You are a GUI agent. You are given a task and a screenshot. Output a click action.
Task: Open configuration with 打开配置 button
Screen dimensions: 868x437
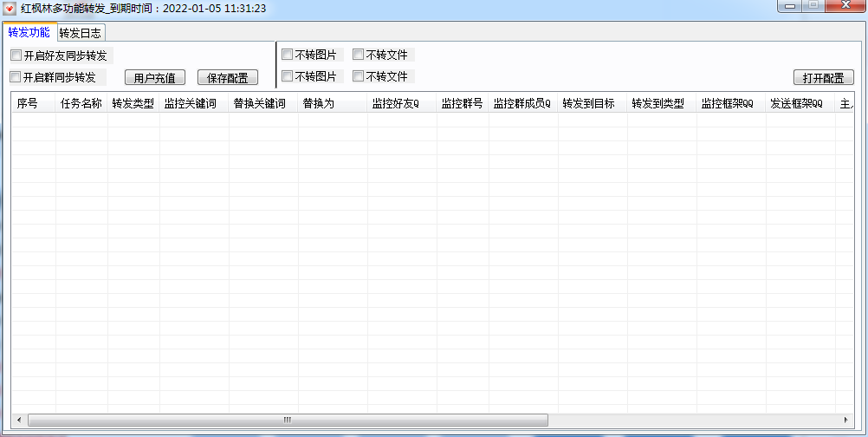[823, 78]
